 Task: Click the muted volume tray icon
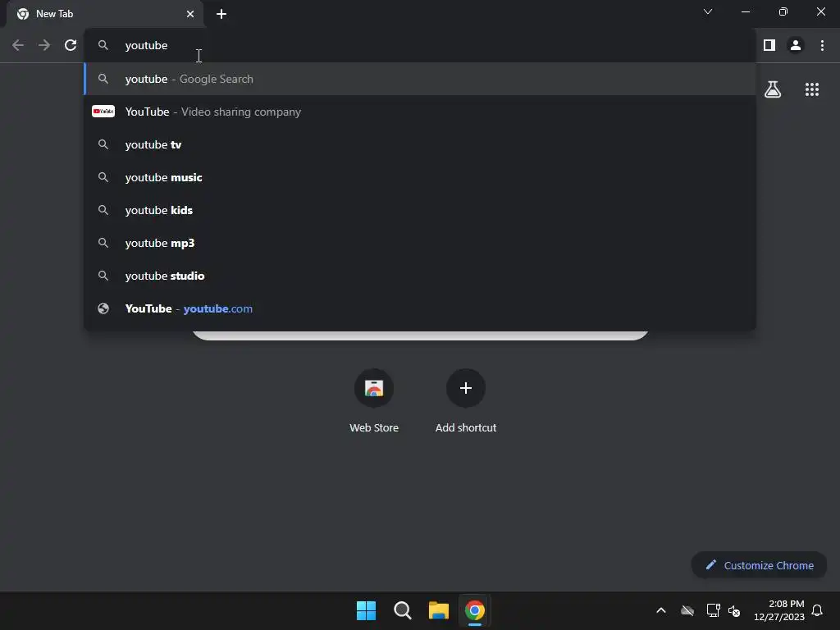(x=734, y=610)
